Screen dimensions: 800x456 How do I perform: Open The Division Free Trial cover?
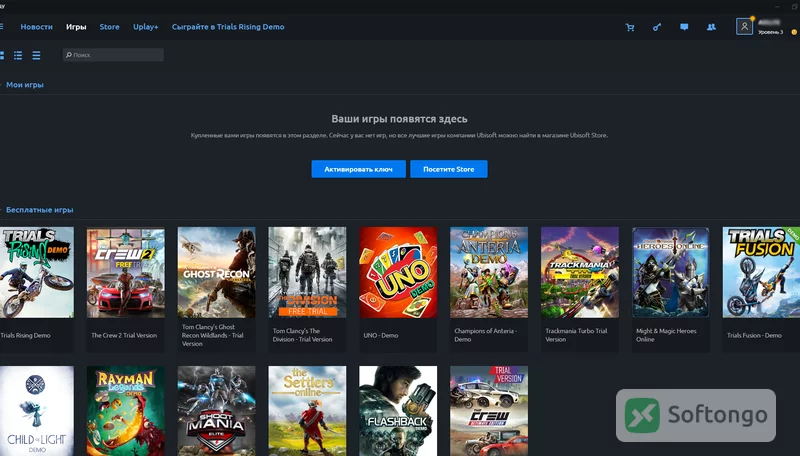click(307, 272)
